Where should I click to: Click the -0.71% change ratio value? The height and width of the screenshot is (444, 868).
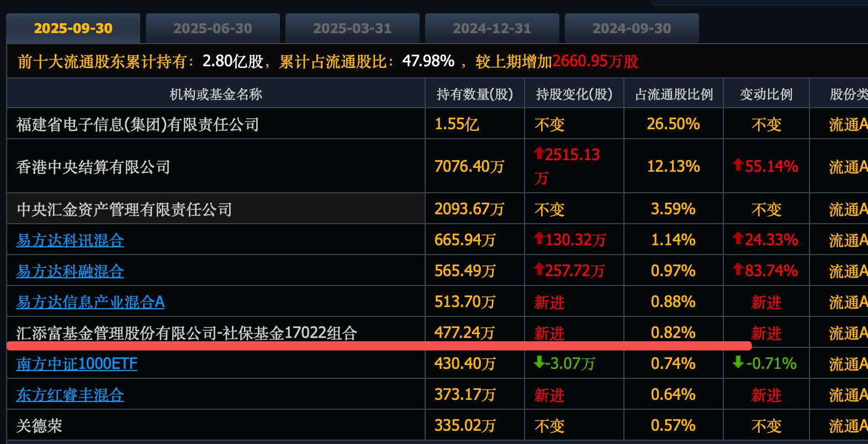[x=765, y=363]
